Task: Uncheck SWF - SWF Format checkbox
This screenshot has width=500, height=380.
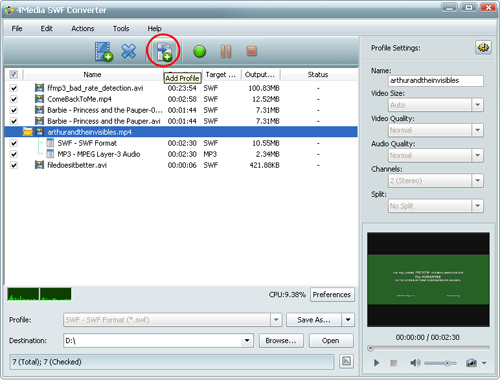Action: 14,143
